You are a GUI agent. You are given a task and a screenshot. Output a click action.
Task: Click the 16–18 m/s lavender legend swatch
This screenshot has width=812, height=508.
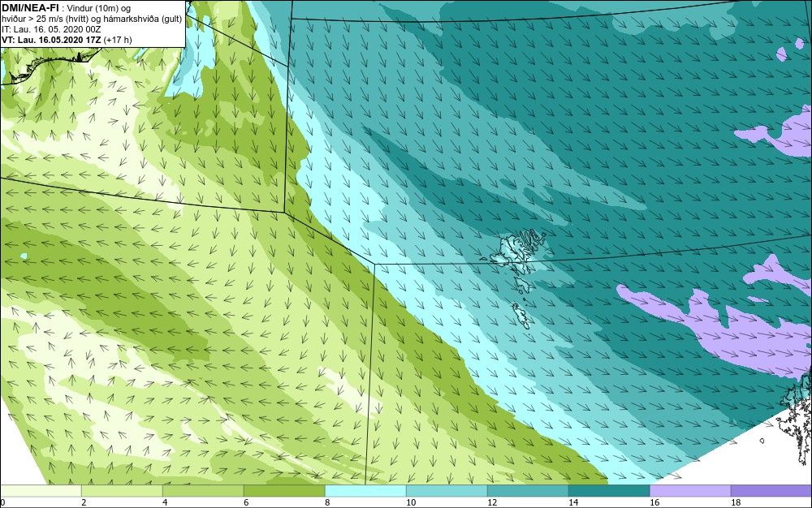pos(690,490)
